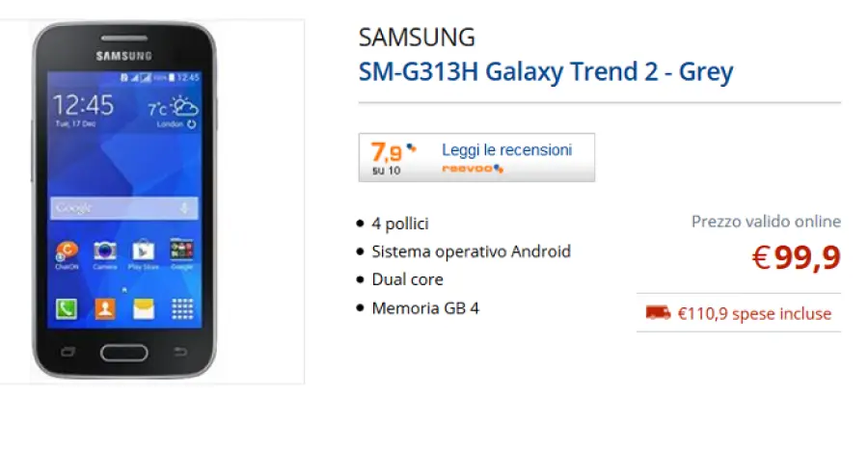The height and width of the screenshot is (450, 868).
Task: Tap the Apps grid icon on phone
Action: (x=181, y=308)
